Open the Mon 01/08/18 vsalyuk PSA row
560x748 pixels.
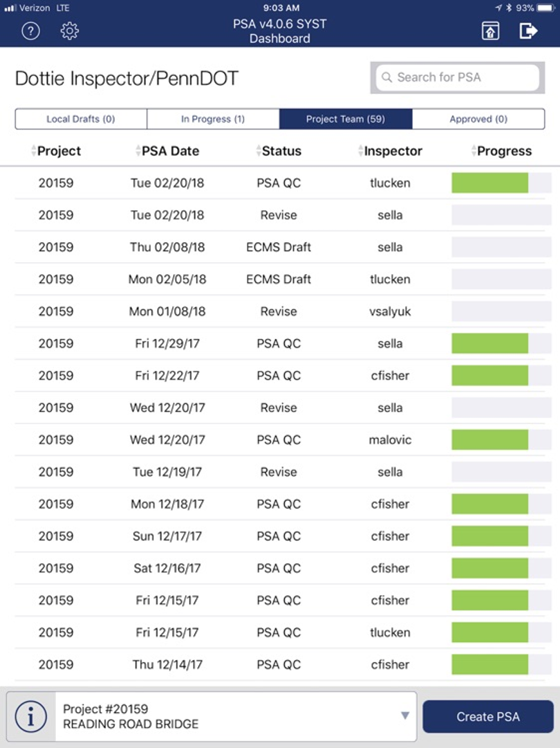point(280,311)
